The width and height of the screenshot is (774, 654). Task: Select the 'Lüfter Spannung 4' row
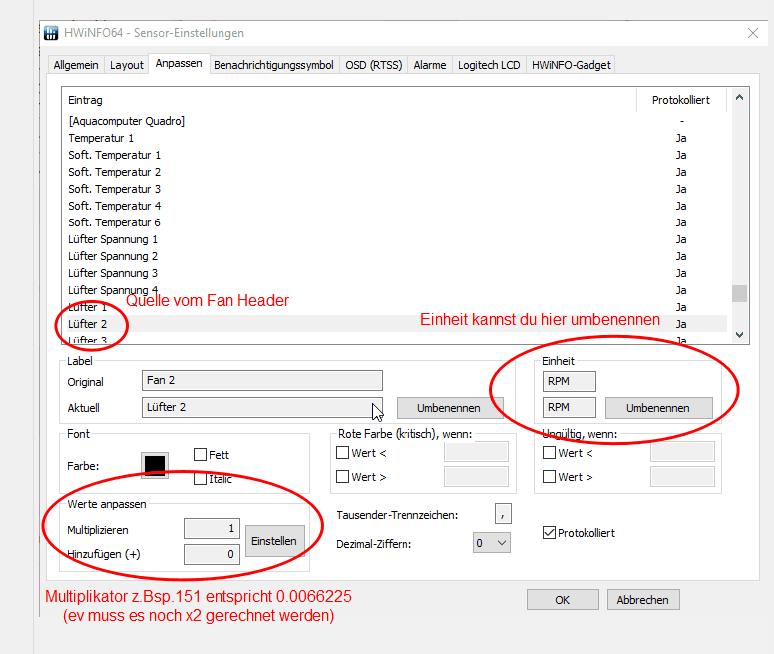tap(397, 290)
